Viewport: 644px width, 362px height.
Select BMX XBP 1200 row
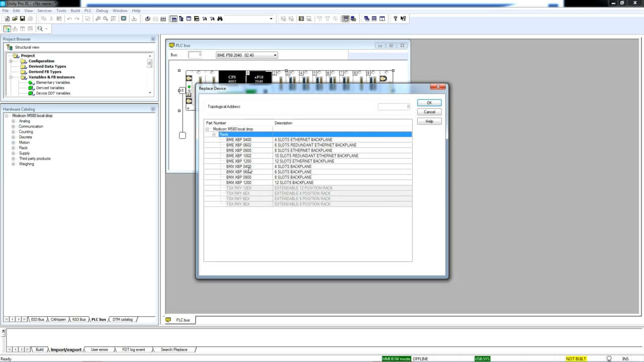[308, 183]
